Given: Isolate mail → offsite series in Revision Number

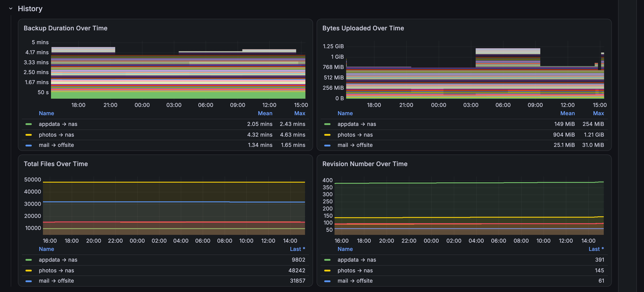Looking at the screenshot, I should tap(355, 281).
